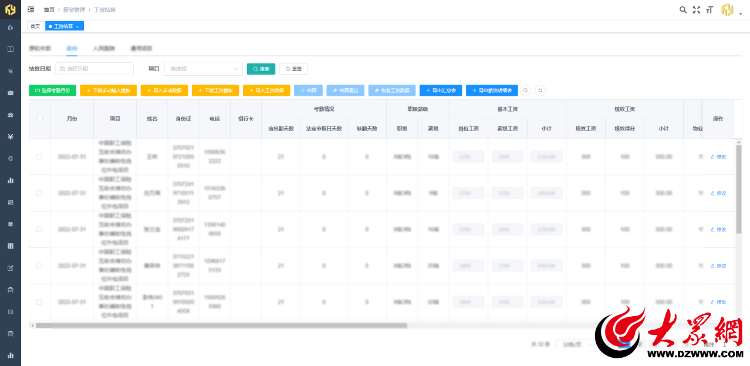Open the yen currency icon in sidebar
Screen dimensions: 750x366
click(x=11, y=136)
